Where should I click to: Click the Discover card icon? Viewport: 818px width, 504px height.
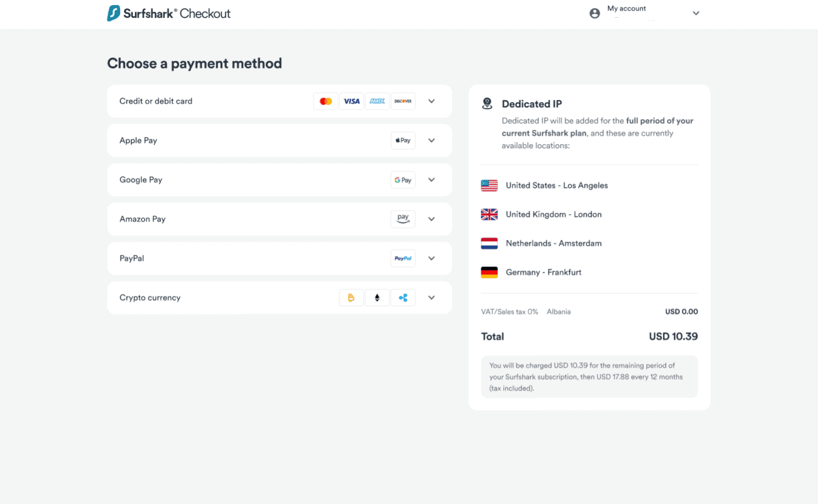click(x=403, y=102)
